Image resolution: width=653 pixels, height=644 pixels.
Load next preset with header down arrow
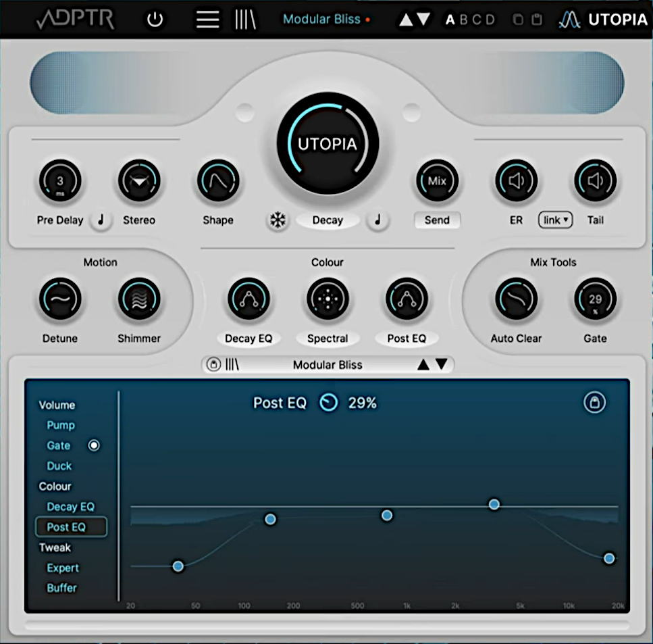[x=423, y=19]
